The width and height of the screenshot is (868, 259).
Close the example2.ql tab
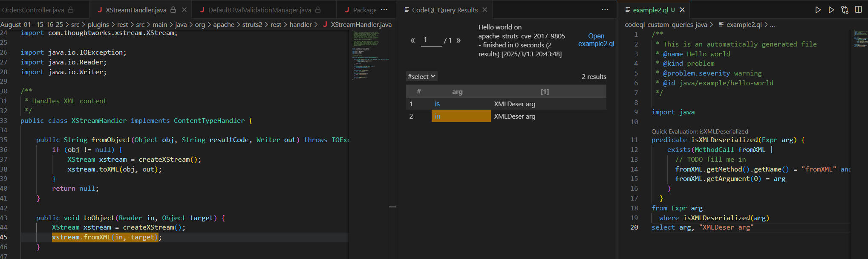pos(682,10)
